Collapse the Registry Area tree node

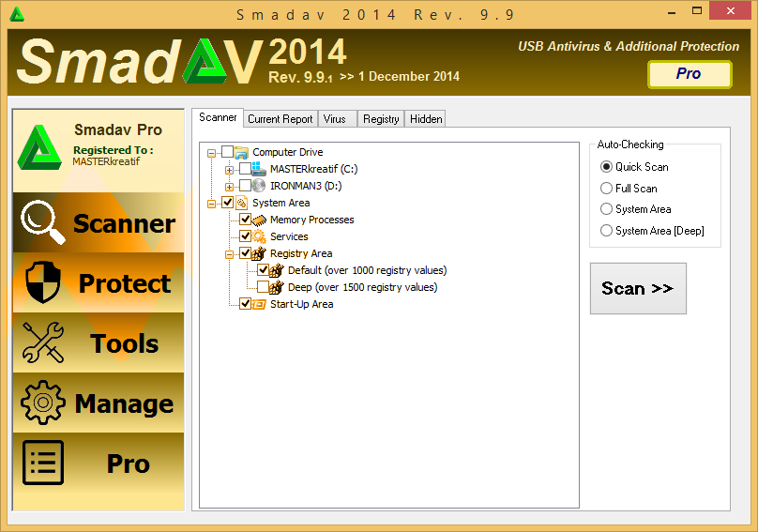tap(229, 255)
